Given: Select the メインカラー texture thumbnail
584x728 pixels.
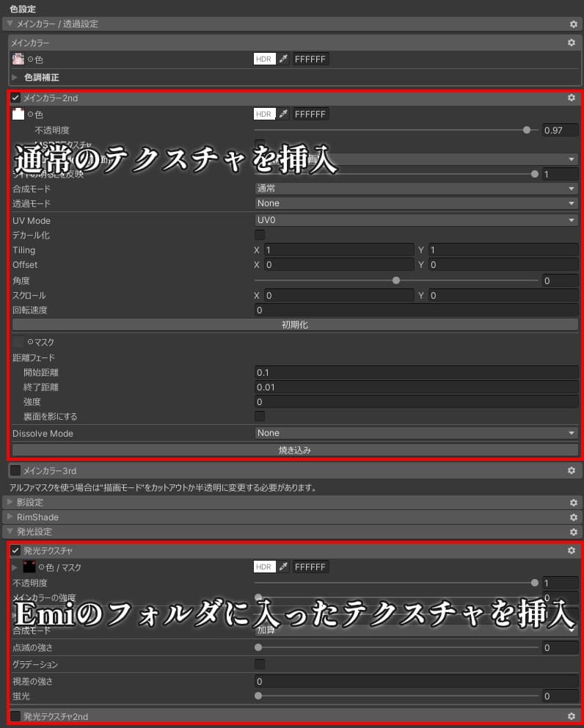Looking at the screenshot, I should tap(18, 59).
